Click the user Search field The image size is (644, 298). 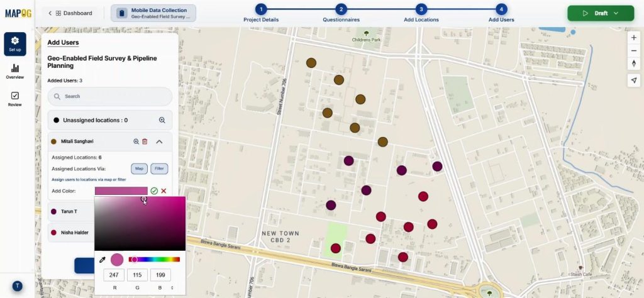(110, 96)
